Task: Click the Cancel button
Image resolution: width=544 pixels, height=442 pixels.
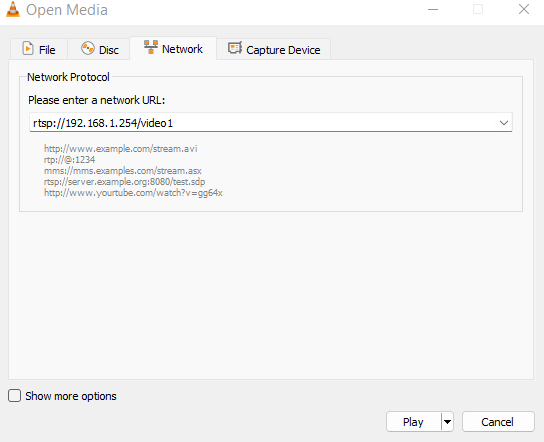Action: coord(498,422)
